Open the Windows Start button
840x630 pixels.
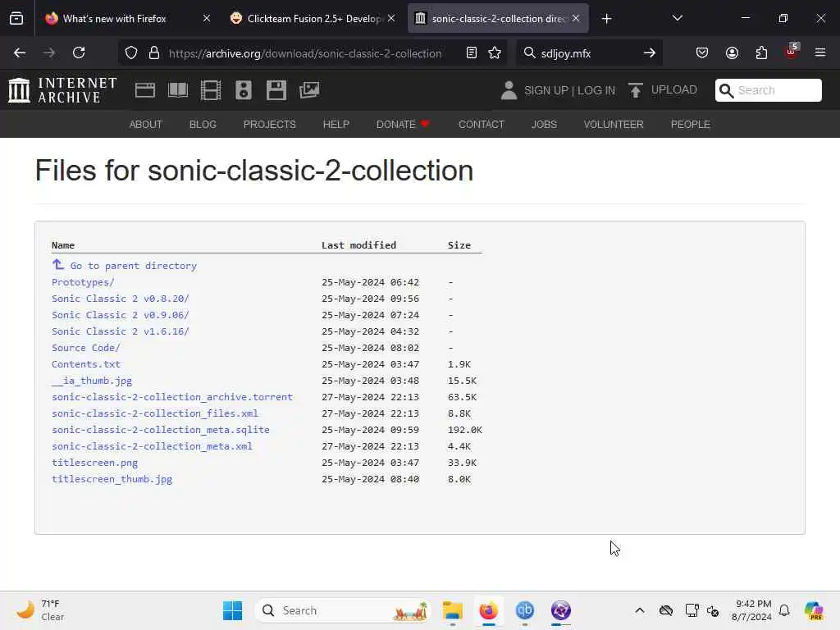232,610
